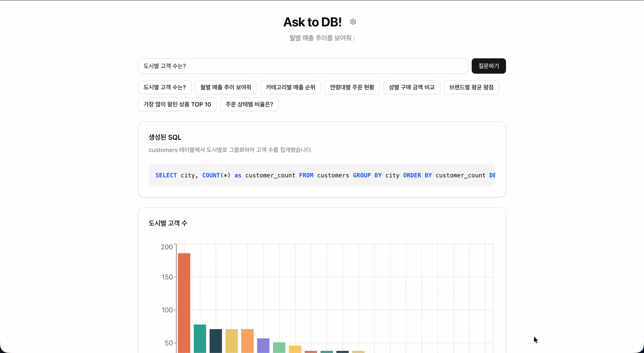Click the 카테고리별 매출 순위 chip

coord(290,87)
